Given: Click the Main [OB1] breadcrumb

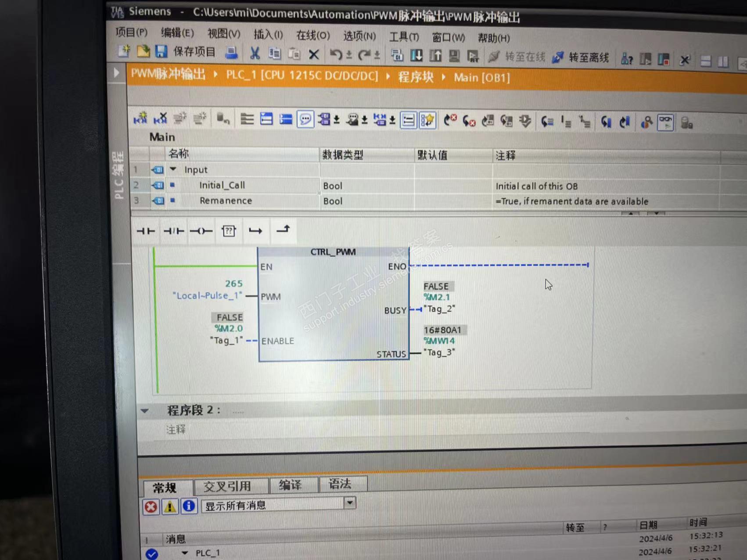Looking at the screenshot, I should 482,78.
